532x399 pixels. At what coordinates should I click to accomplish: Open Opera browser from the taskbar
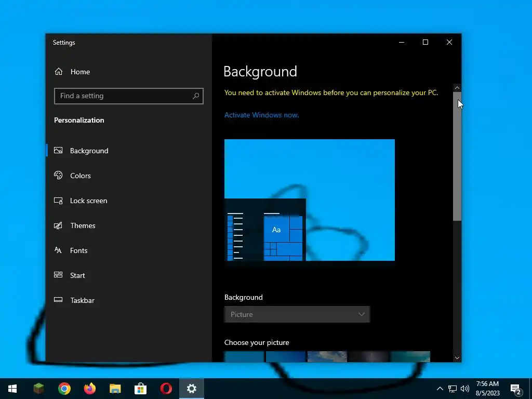tap(166, 389)
